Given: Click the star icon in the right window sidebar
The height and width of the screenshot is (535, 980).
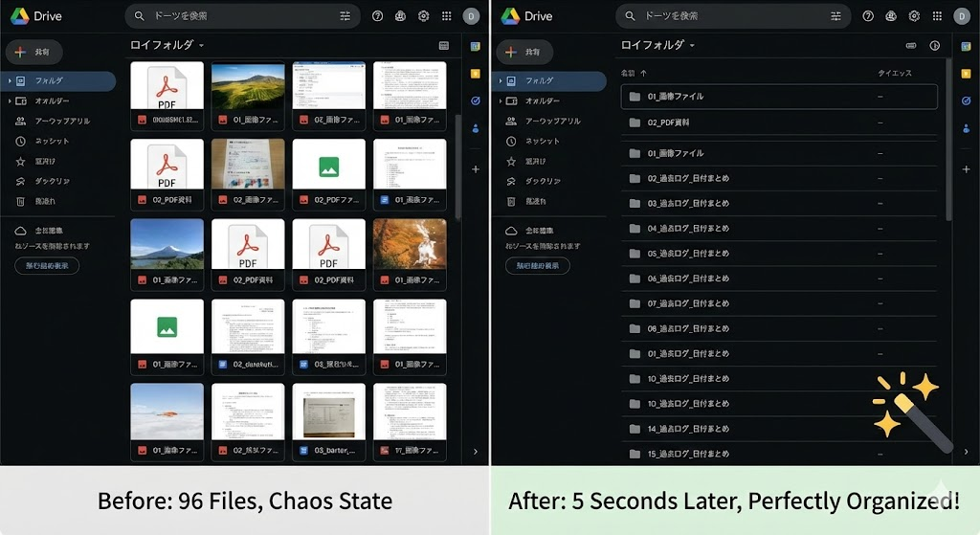Looking at the screenshot, I should [511, 161].
